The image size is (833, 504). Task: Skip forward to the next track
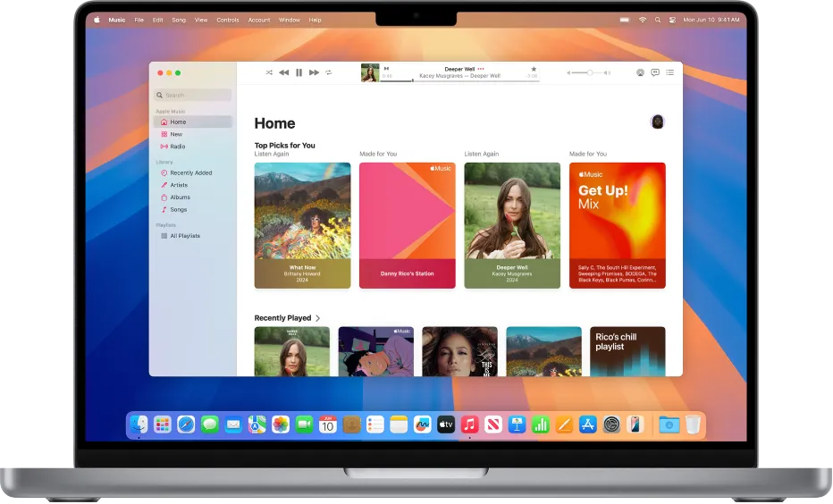tap(314, 72)
